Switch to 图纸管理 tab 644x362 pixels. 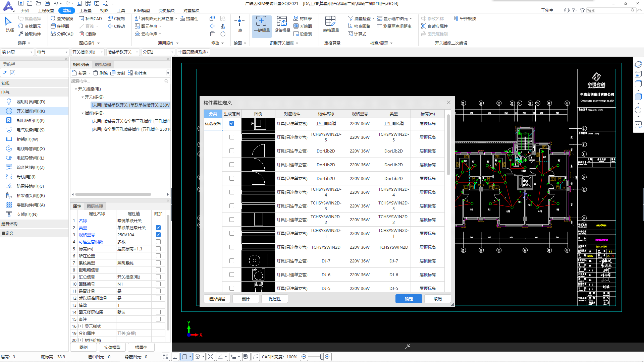(x=103, y=64)
